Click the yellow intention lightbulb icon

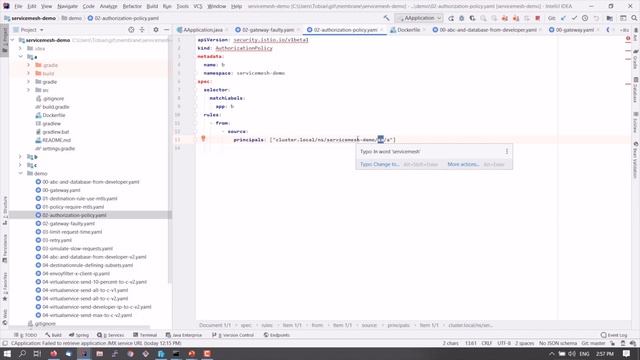[203, 139]
